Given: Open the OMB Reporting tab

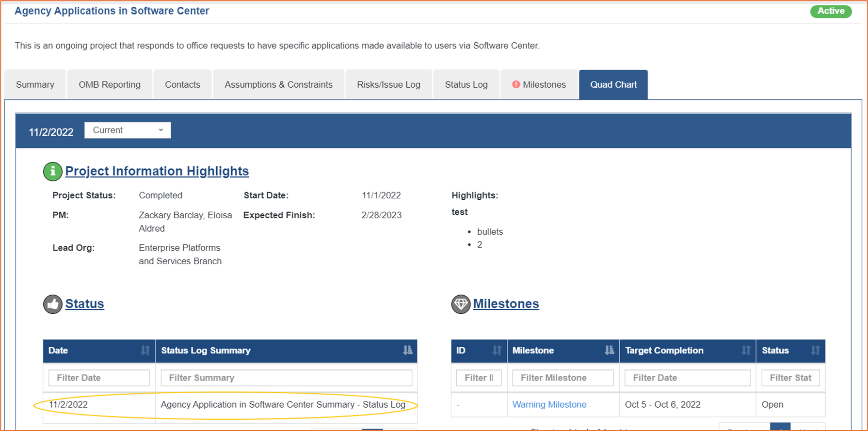Looking at the screenshot, I should coord(110,85).
